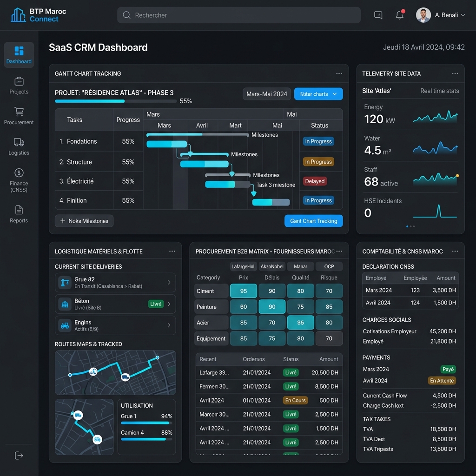Viewport: 476px width, 476px height.
Task: Click the logout icon in the sidebar
Action: pyautogui.click(x=19, y=456)
